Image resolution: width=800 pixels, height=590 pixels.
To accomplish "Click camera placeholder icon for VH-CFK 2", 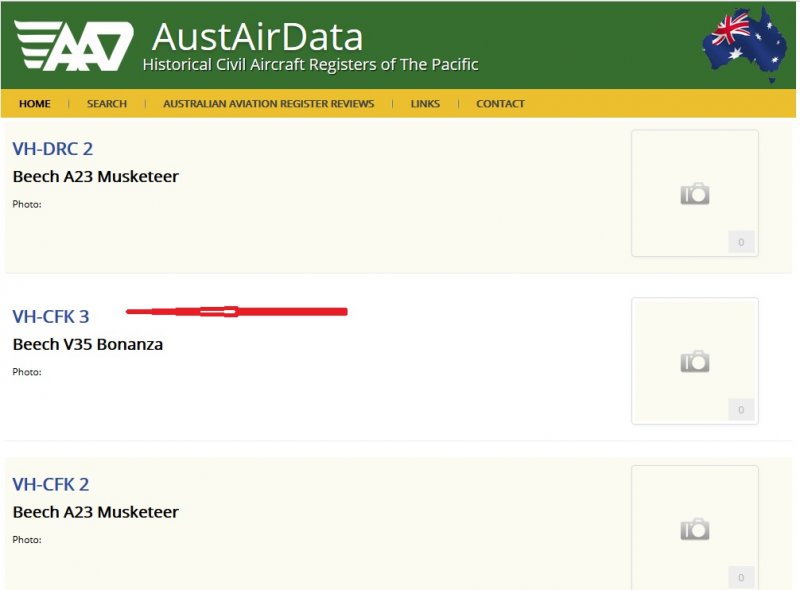I will [695, 529].
